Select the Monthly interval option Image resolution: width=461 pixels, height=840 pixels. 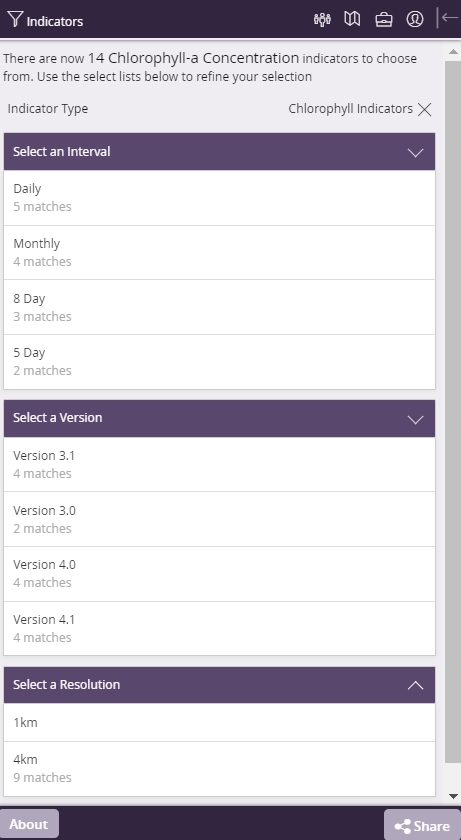point(220,252)
